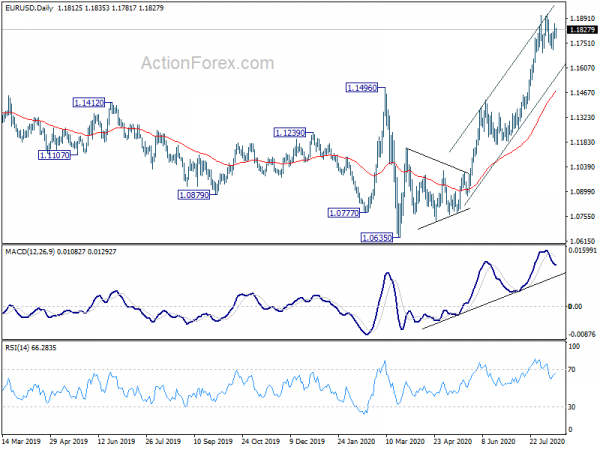This screenshot has height=450, width=600.
Task: Click the EURUSD.Daily chart title
Action: pos(29,8)
